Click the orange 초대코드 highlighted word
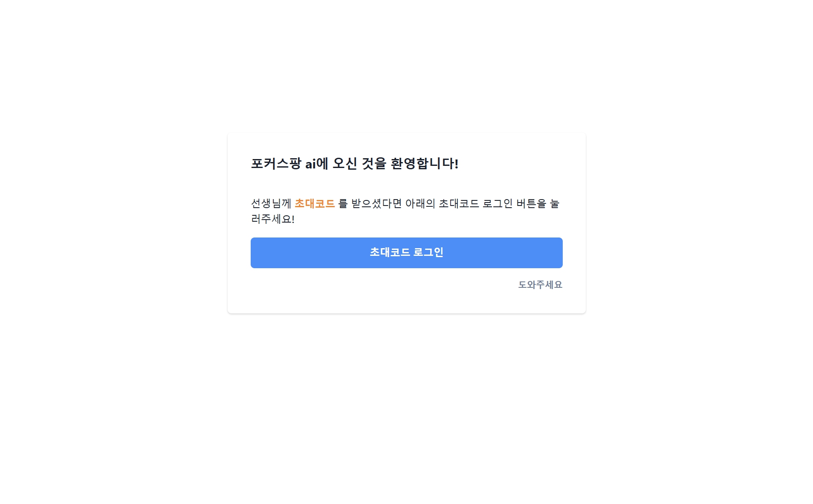Image resolution: width=813 pixels, height=504 pixels. click(x=315, y=203)
